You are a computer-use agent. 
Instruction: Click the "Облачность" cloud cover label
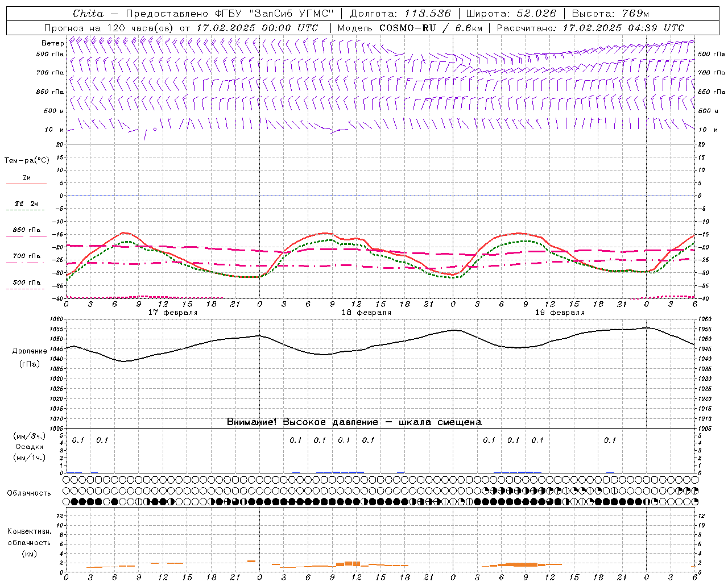coord(29,493)
